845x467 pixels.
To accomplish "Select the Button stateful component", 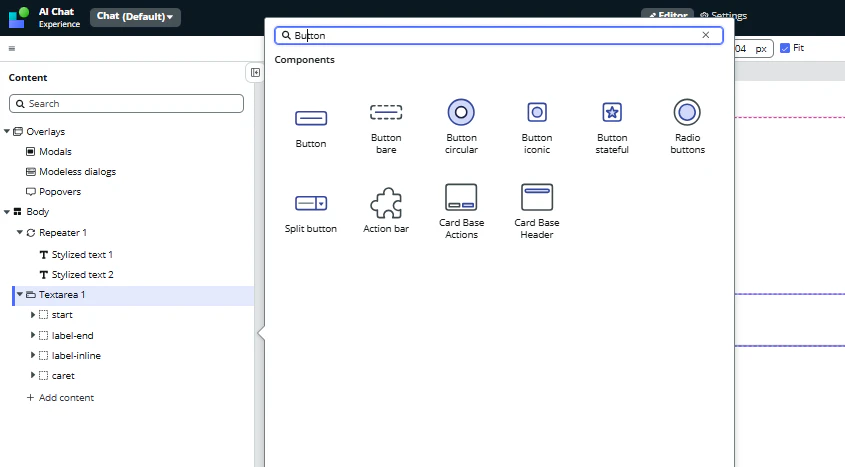I will 612,126.
